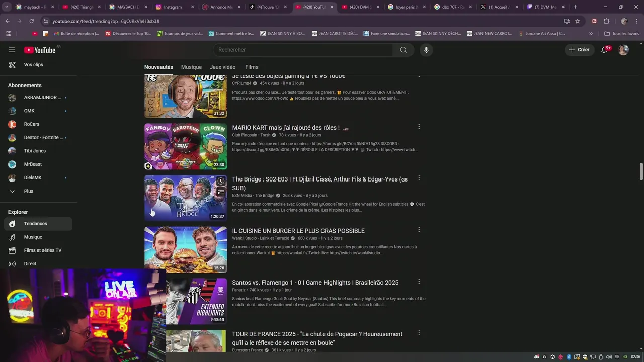
Task: Open the RoCars subscription channel
Action: (x=38, y=124)
